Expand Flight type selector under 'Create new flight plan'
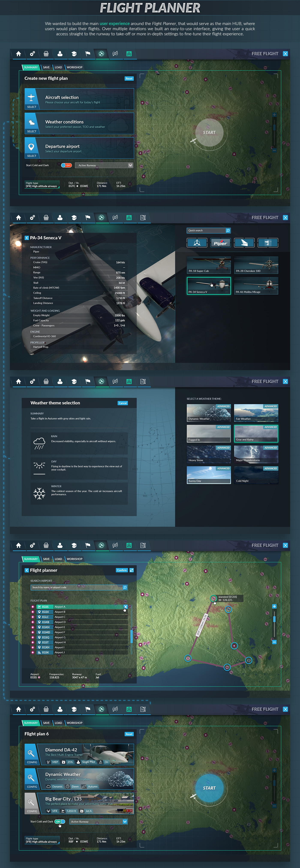 click(x=42, y=185)
